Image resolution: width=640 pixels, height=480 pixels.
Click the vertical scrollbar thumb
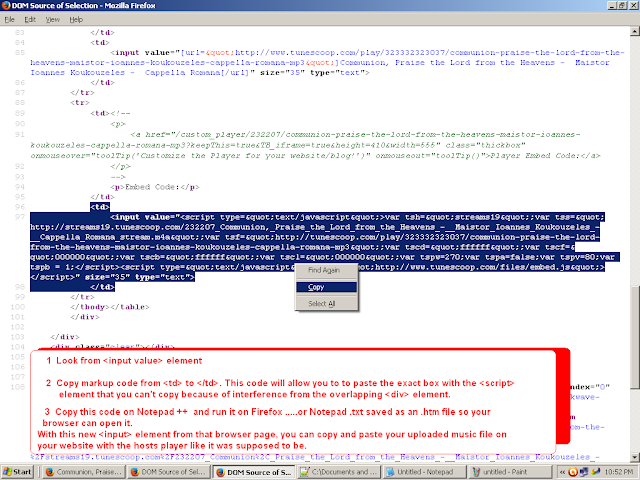pyautogui.click(x=635, y=337)
